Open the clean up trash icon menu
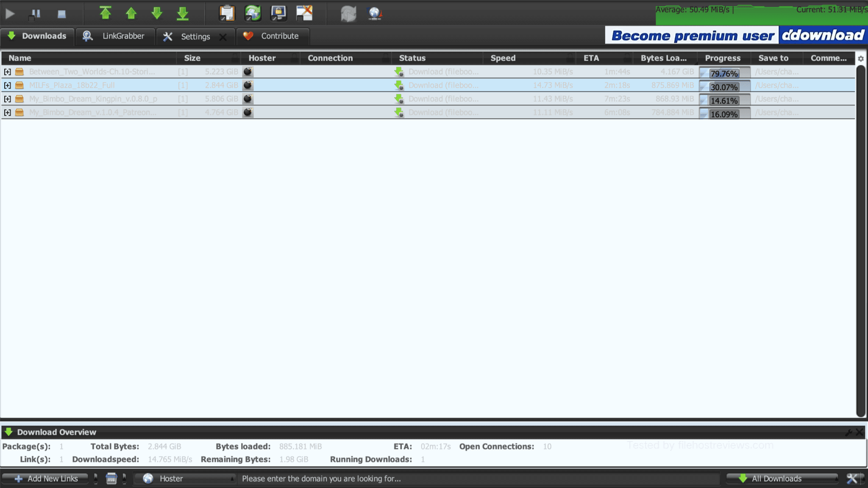Viewport: 868px width, 488px height. (111, 479)
